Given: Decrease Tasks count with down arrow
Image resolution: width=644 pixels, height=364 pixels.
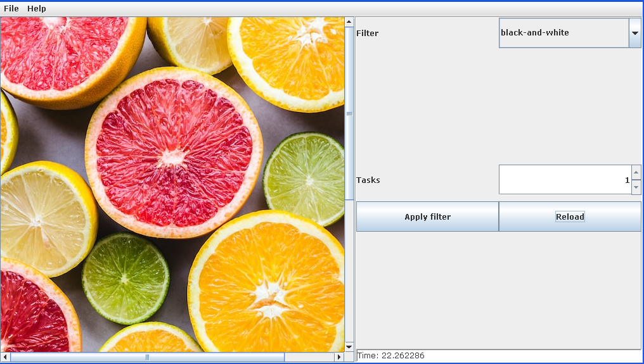Looking at the screenshot, I should click(636, 187).
